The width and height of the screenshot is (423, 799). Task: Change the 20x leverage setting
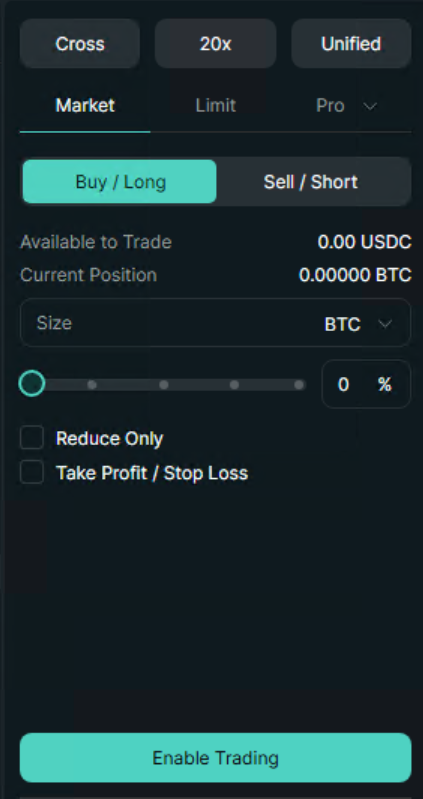click(215, 44)
